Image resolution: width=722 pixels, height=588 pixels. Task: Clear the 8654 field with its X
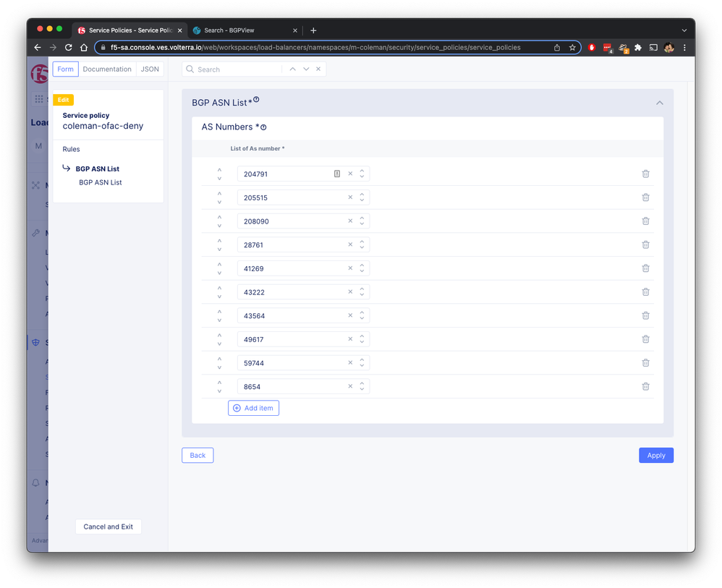pos(350,386)
